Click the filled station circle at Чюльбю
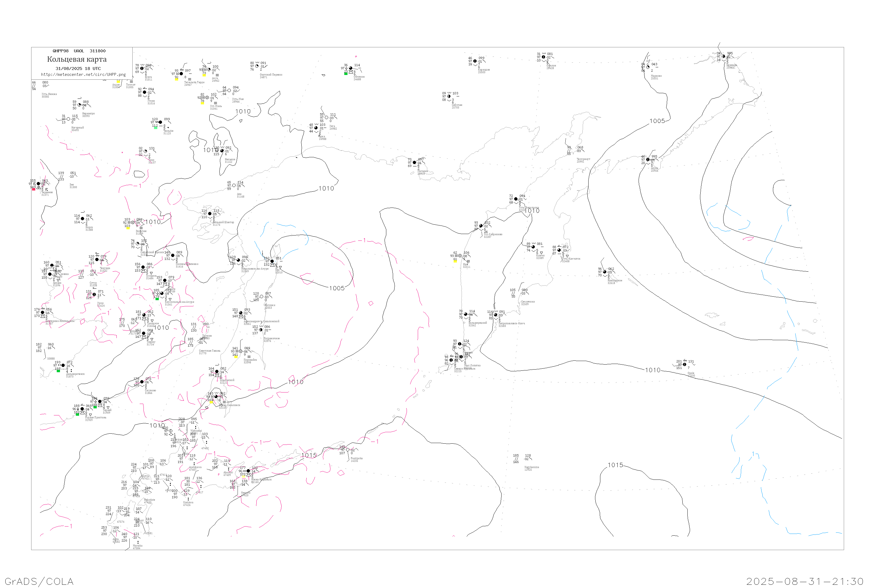 (161, 122)
